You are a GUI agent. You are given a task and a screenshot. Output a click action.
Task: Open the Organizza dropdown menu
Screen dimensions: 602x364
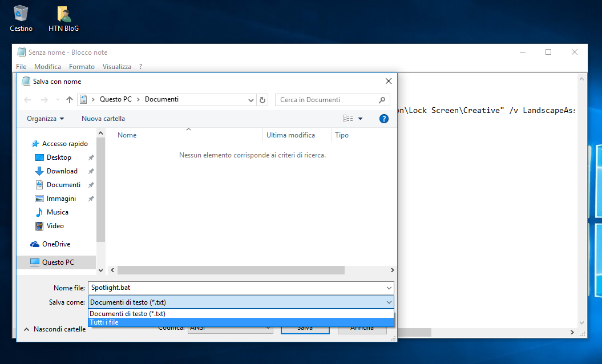pos(45,119)
